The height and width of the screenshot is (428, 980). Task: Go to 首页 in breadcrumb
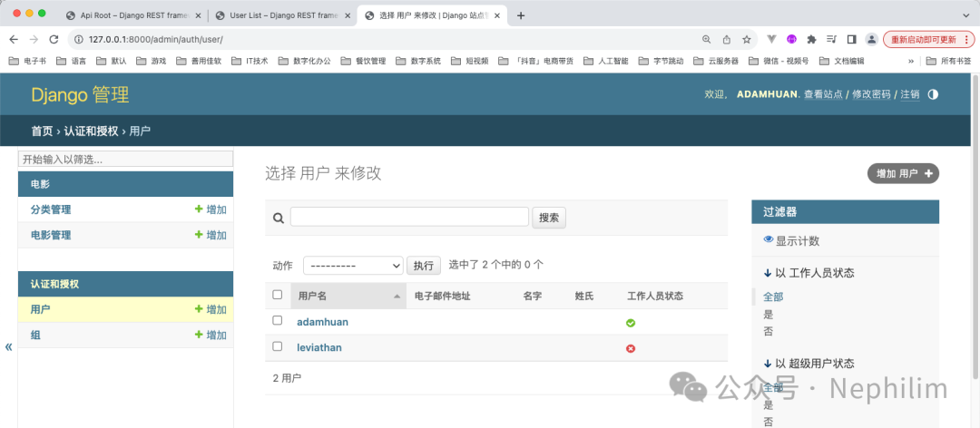point(42,131)
